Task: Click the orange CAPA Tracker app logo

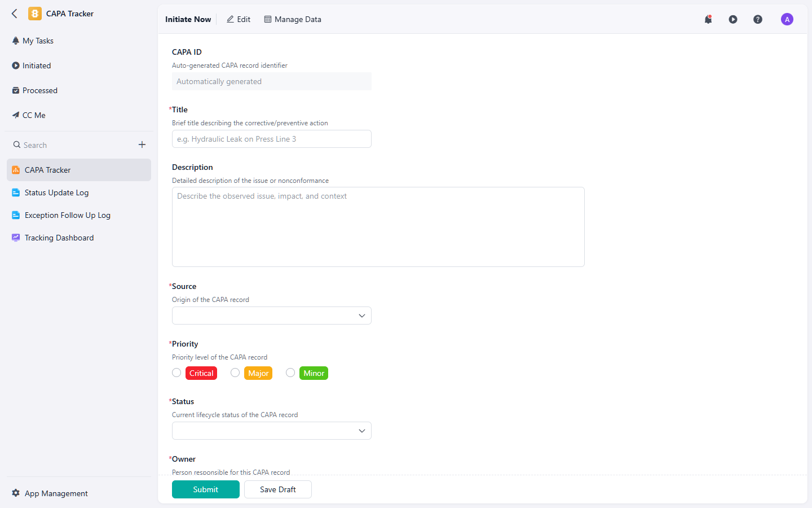Action: click(x=35, y=14)
